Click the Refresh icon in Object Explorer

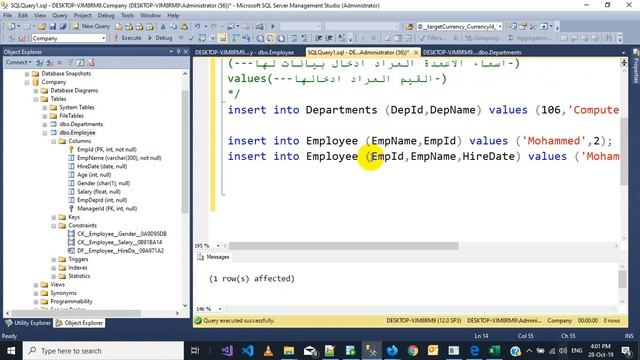point(80,62)
